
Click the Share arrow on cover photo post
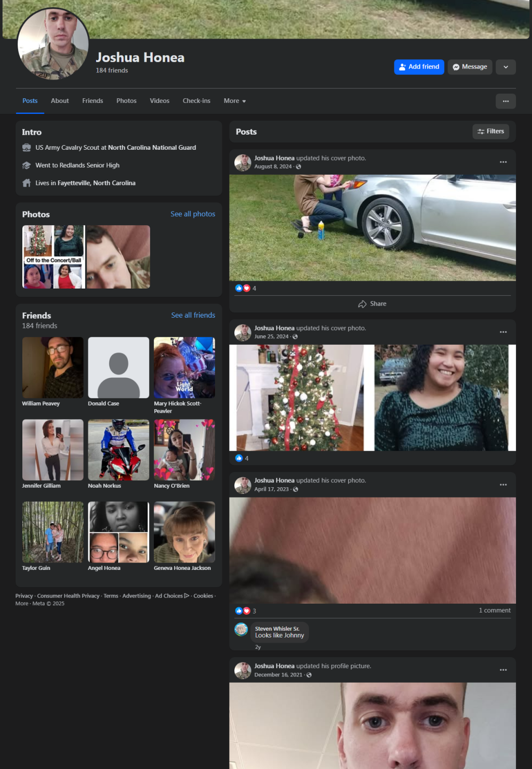point(363,304)
